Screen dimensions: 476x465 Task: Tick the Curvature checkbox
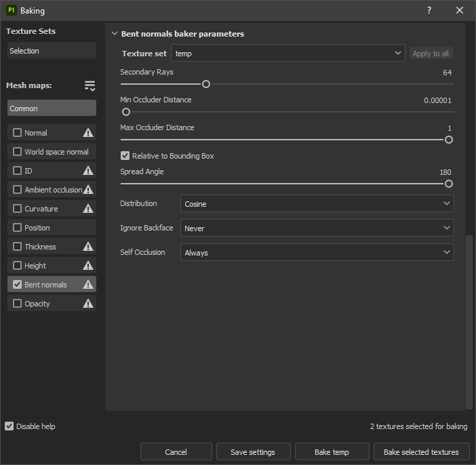(18, 209)
